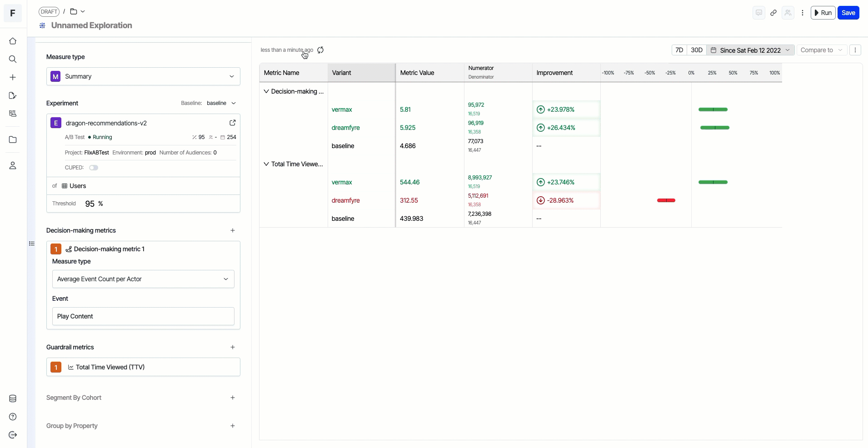Click the +23.978% improvement cell
The height and width of the screenshot is (448, 868).
(x=566, y=110)
